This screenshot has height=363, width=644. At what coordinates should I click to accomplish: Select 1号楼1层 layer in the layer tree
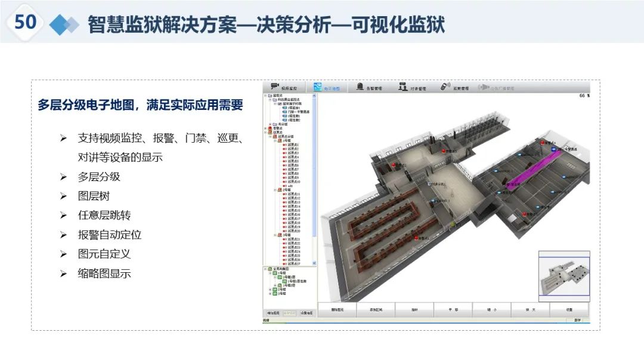[x=289, y=277]
